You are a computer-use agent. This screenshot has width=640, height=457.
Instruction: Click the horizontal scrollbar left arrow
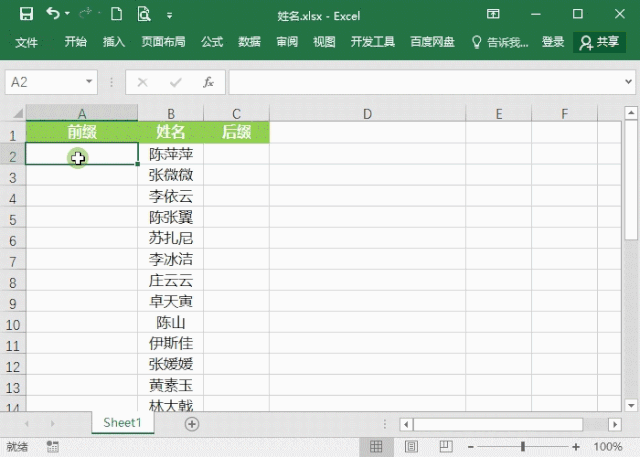coord(406,424)
